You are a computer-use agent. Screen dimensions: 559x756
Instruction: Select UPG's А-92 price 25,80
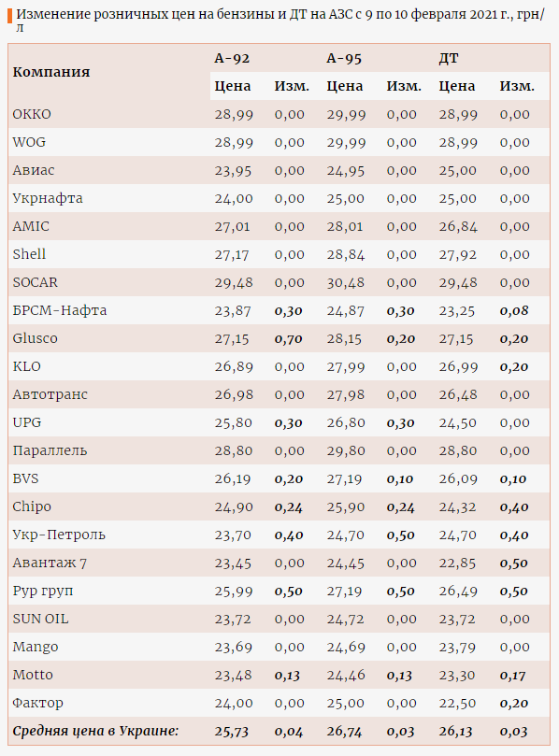[234, 422]
